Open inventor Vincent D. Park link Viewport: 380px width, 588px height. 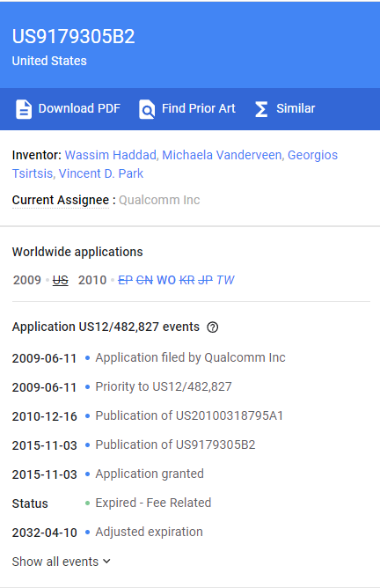click(x=101, y=173)
